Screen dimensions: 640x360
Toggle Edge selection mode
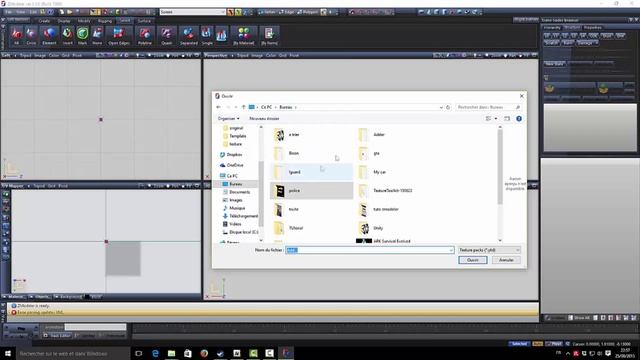click(286, 12)
